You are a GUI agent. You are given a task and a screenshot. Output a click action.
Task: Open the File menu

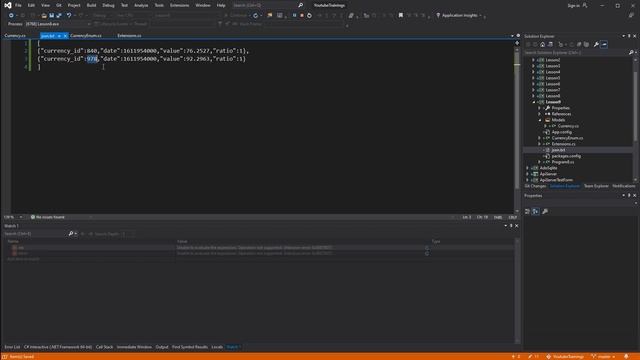[x=18, y=5]
